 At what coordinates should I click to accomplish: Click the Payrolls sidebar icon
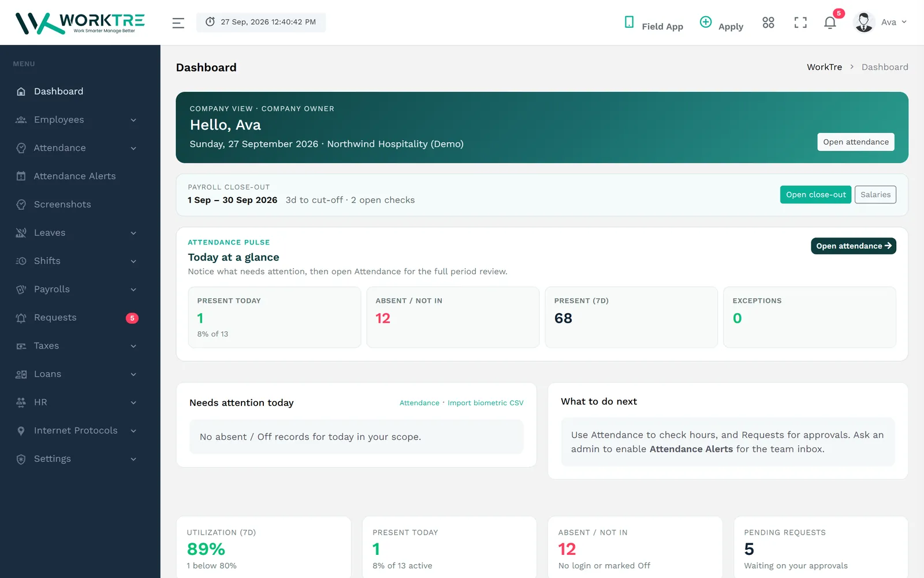(21, 290)
